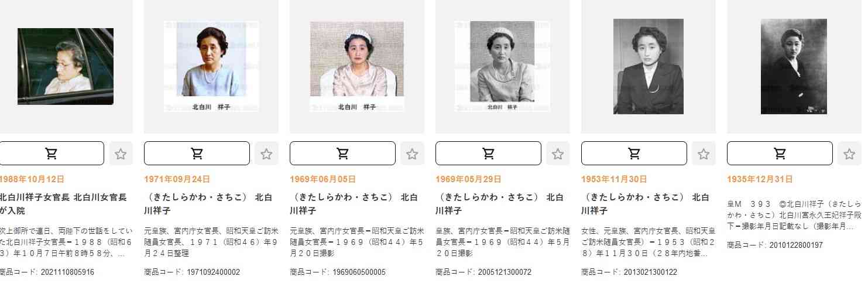868x283 pixels.
Task: Add the 1953年11月30日 photo to cart
Action: click(634, 154)
